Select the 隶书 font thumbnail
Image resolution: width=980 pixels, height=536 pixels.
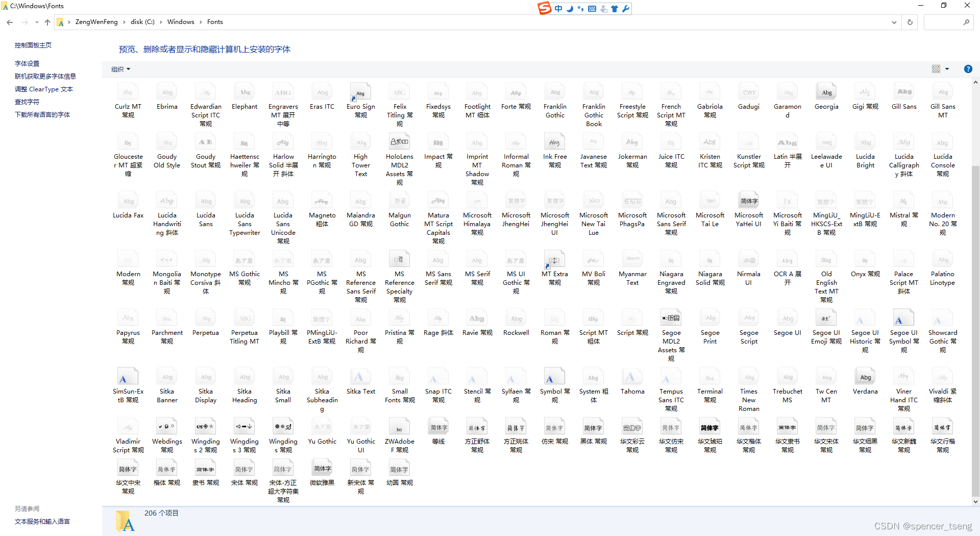206,468
